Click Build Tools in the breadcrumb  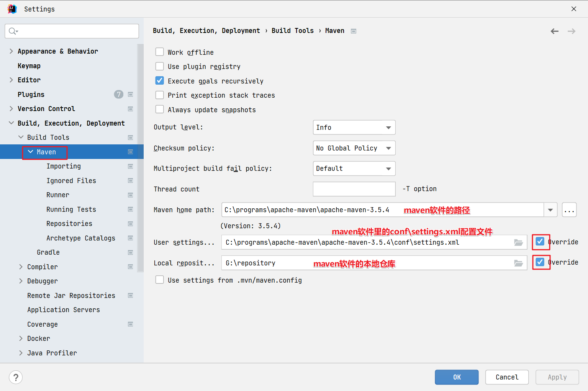293,31
